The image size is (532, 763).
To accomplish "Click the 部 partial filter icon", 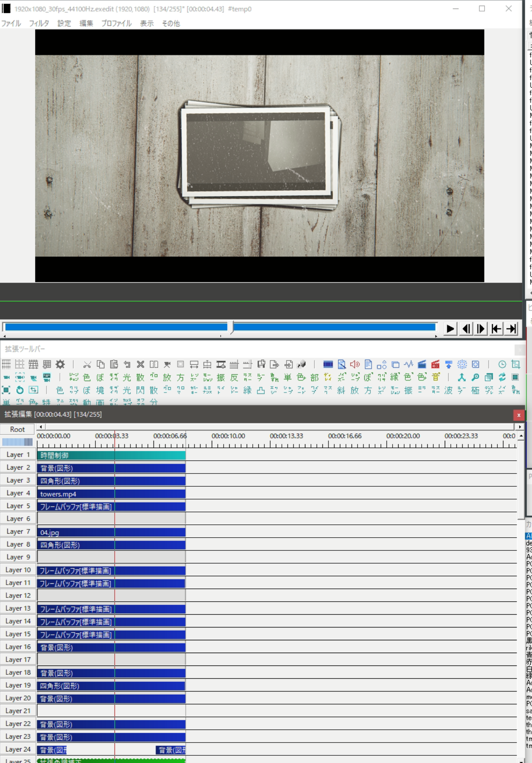I will coord(314,377).
